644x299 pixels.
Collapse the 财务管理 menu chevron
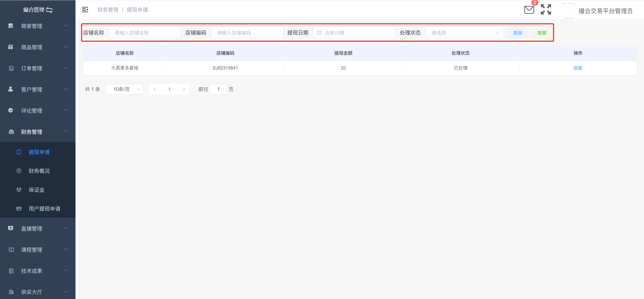pyautogui.click(x=66, y=131)
